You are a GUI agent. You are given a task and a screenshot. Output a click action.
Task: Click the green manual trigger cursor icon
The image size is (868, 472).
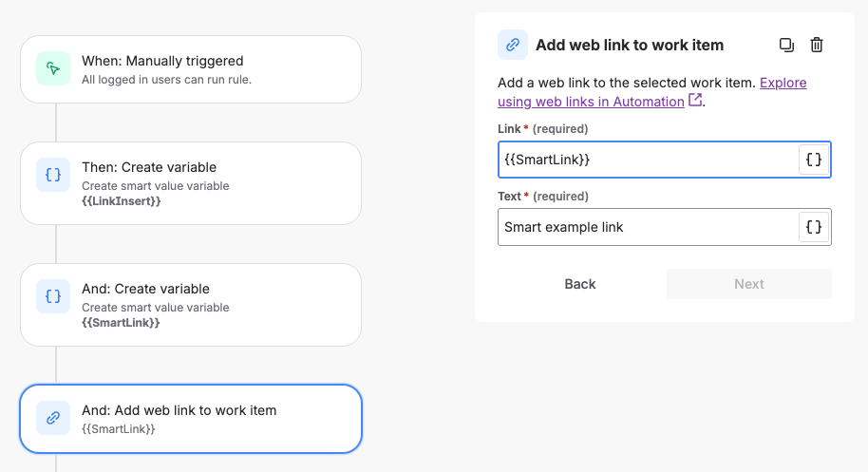[x=54, y=68]
